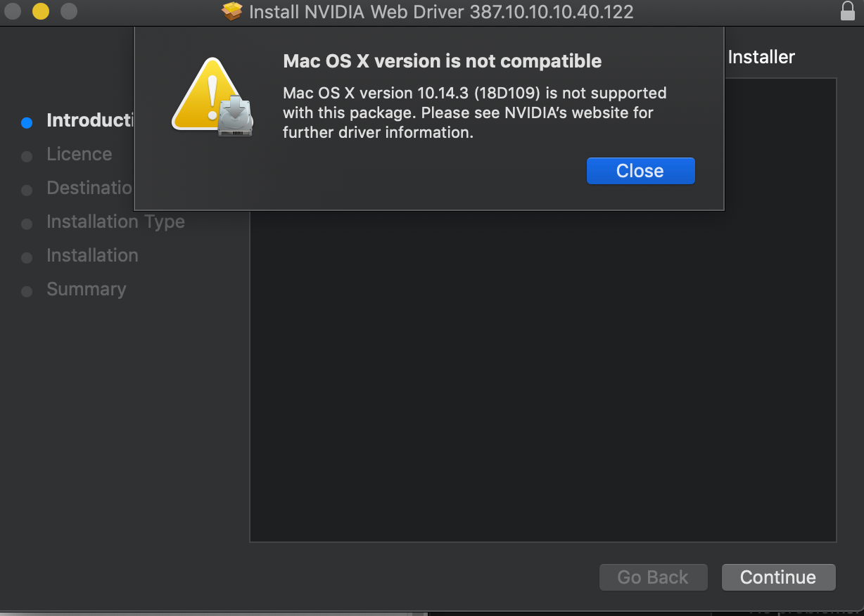Click the empty dark installer content pane
Image resolution: width=864 pixels, height=616 pixels.
(543, 376)
